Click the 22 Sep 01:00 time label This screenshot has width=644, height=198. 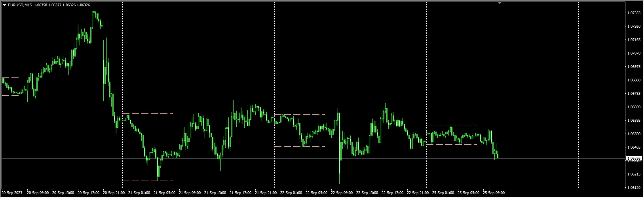point(291,193)
